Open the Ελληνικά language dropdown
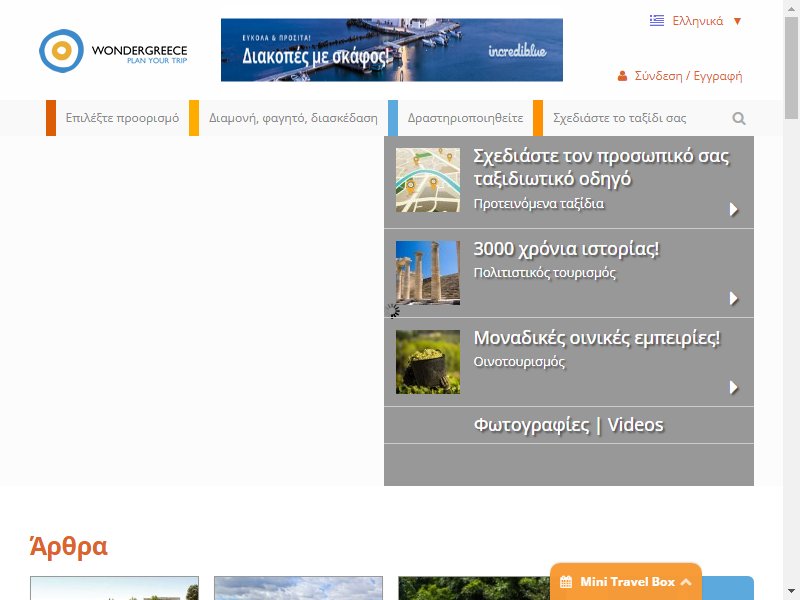The width and height of the screenshot is (800, 600). 695,21
